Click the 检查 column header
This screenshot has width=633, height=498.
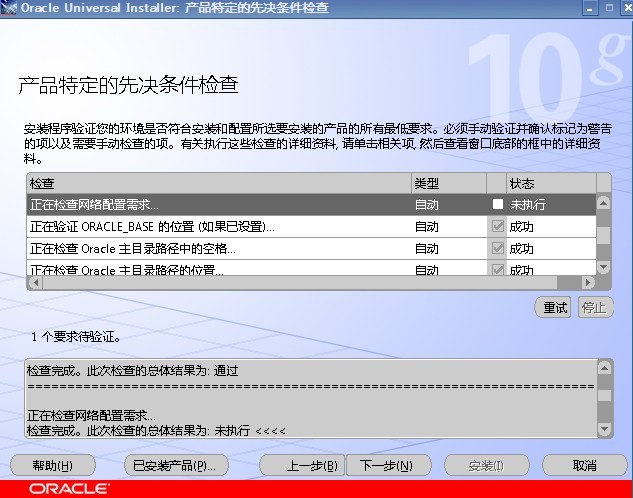(x=219, y=184)
